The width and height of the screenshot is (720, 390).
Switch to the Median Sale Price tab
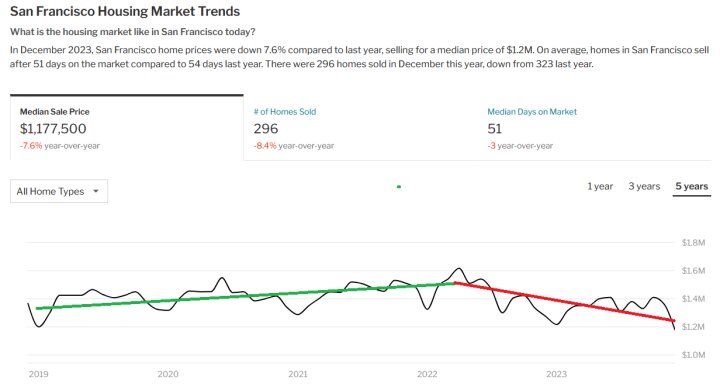click(x=127, y=128)
